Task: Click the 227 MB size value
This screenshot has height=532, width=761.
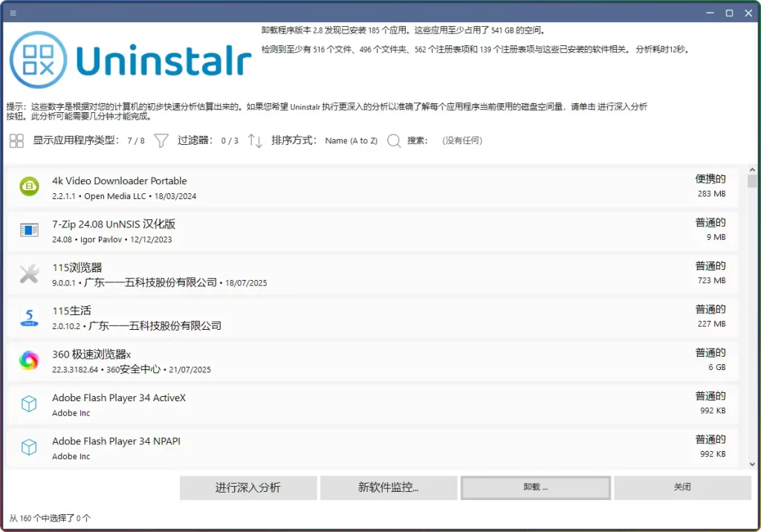Action: pos(711,324)
